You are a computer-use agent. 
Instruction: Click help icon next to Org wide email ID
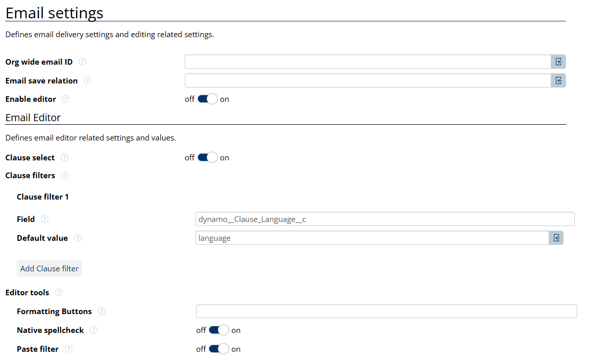coord(82,62)
